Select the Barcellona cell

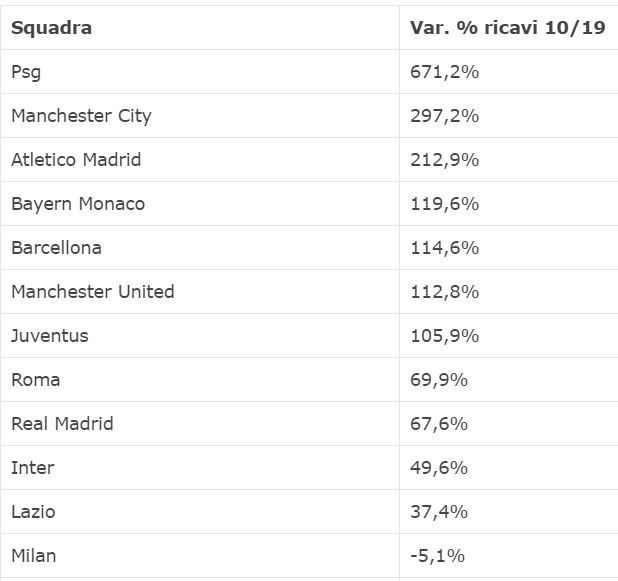(56, 248)
